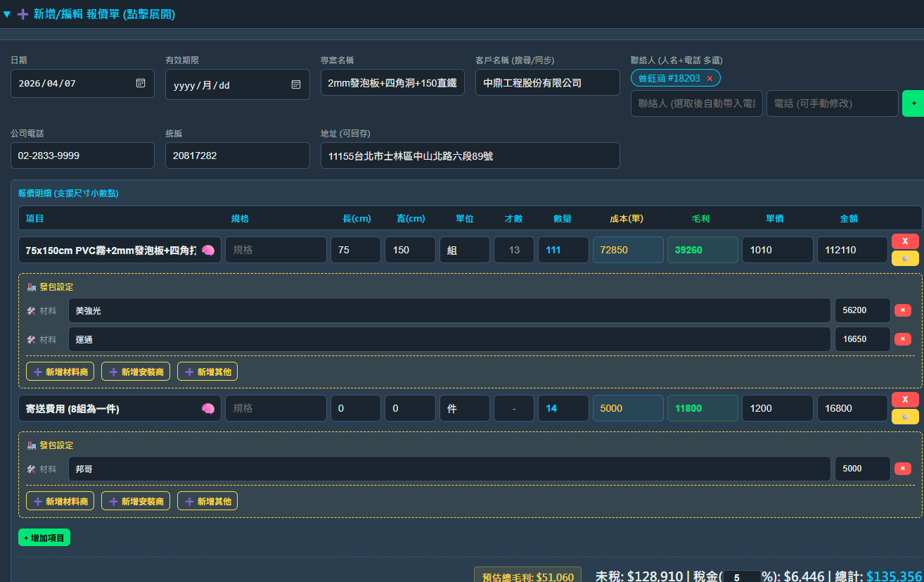Remove the 首鈺涵 #18203 contact tag

point(710,78)
